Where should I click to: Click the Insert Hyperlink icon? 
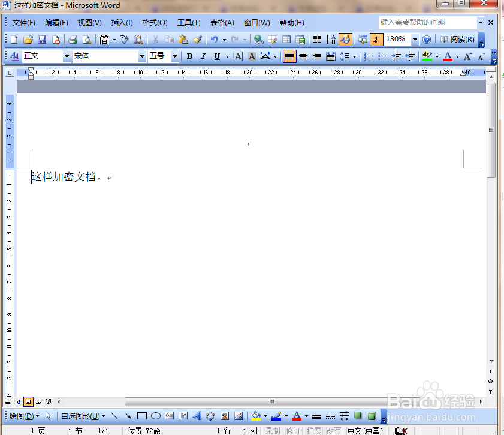[x=258, y=39]
